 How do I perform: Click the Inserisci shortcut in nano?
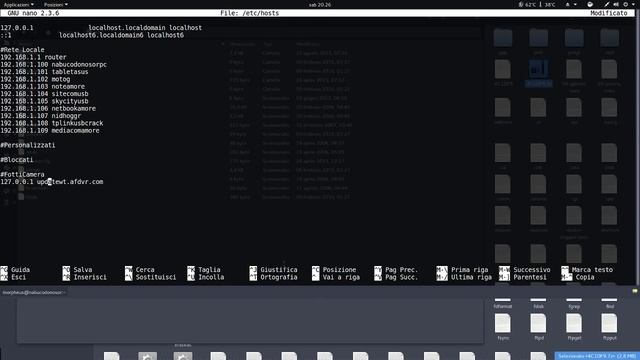tap(84, 277)
